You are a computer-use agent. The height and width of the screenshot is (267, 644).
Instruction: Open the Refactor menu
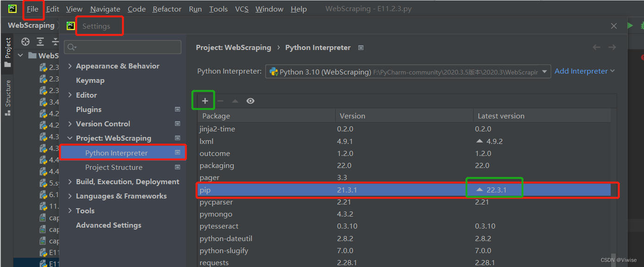pos(167,9)
